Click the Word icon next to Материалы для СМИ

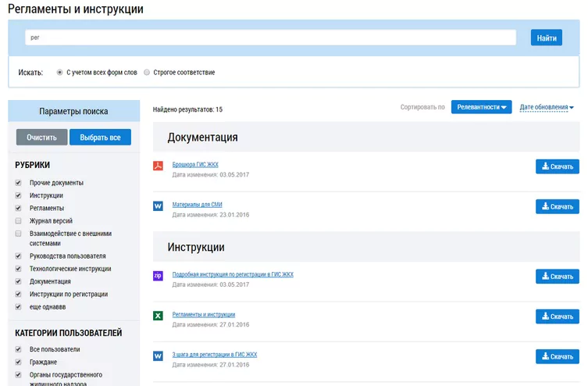tap(158, 206)
